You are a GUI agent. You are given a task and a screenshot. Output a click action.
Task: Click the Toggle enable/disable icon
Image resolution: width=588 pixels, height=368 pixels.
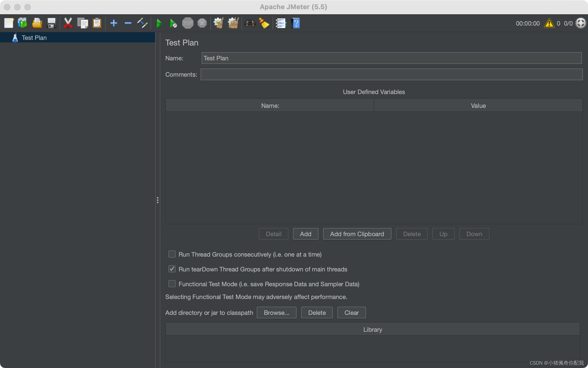[x=142, y=23]
